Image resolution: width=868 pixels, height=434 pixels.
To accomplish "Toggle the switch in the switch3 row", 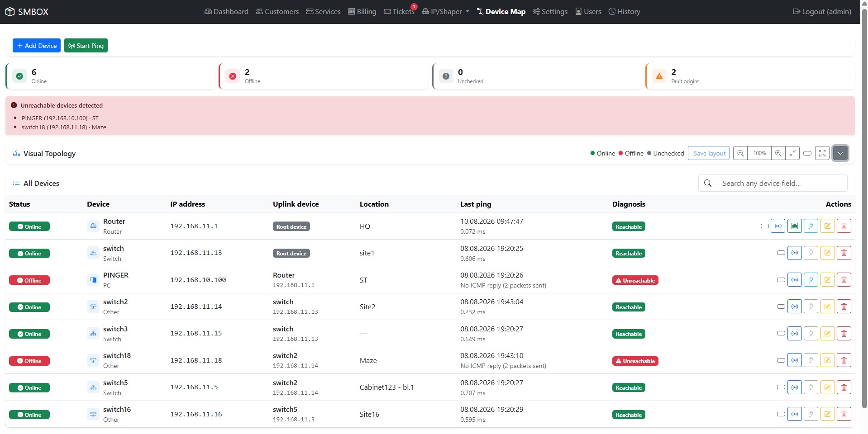I will pyautogui.click(x=781, y=334).
